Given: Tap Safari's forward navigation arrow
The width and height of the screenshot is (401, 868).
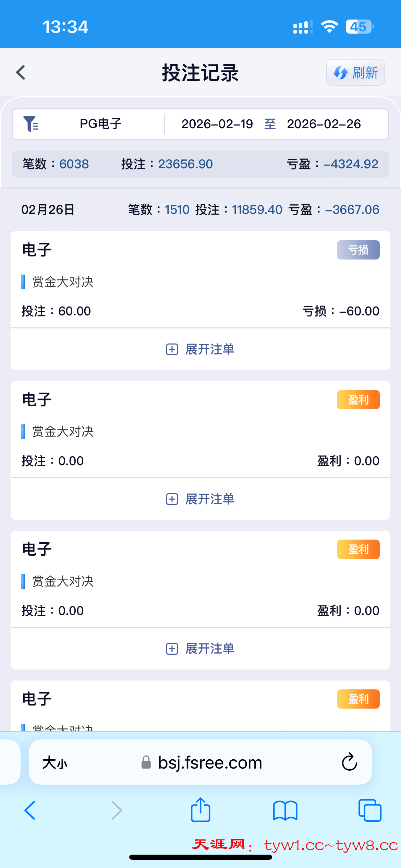Looking at the screenshot, I should tap(117, 810).
